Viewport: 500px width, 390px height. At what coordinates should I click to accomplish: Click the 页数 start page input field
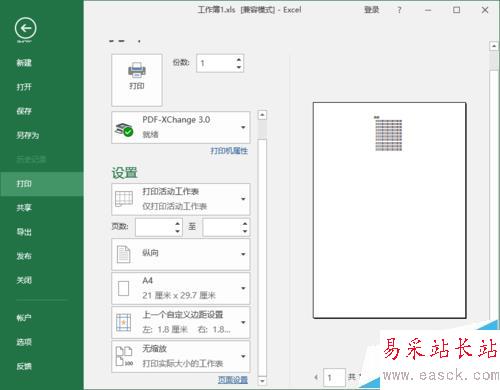[155, 227]
